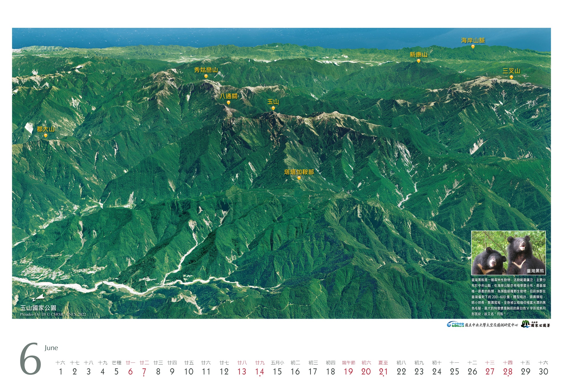This screenshot has height=392, width=563.
Task: Click date 5 labeled 芒種
Action: [116, 371]
